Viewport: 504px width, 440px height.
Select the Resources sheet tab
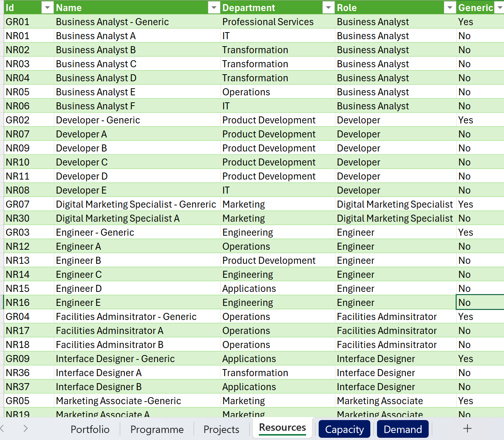point(282,427)
